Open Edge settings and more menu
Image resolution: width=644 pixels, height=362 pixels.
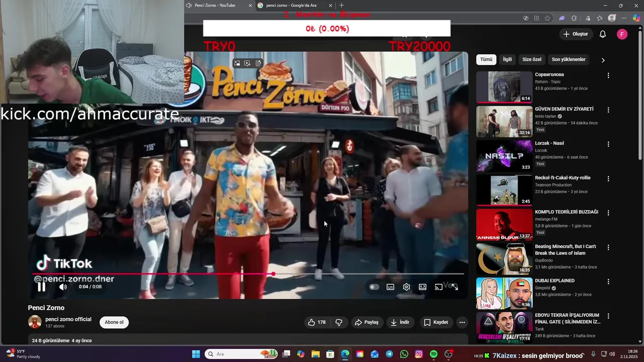[625, 18]
